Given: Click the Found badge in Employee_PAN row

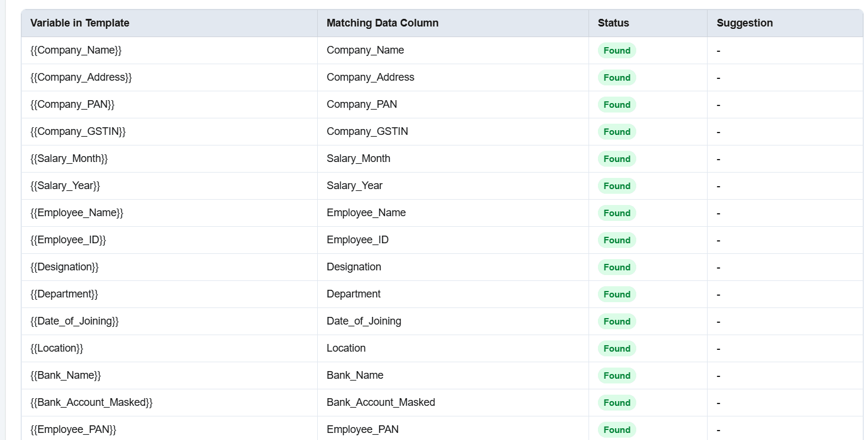Looking at the screenshot, I should tap(617, 430).
